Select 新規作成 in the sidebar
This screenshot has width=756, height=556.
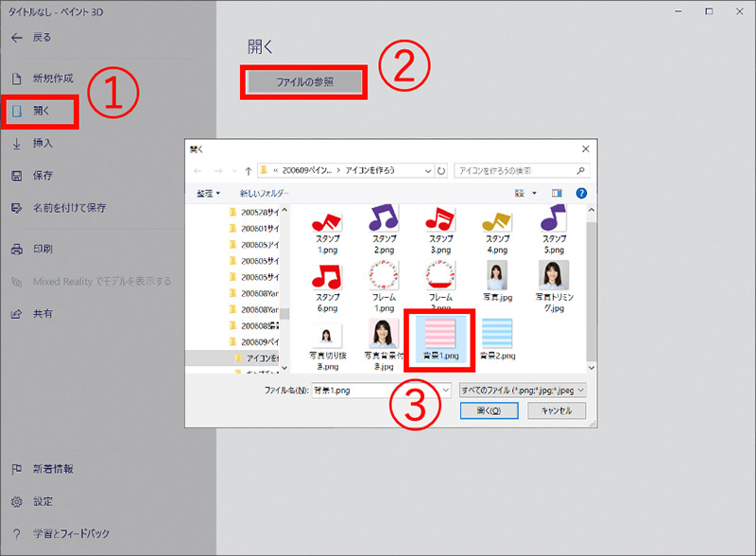(x=16, y=78)
